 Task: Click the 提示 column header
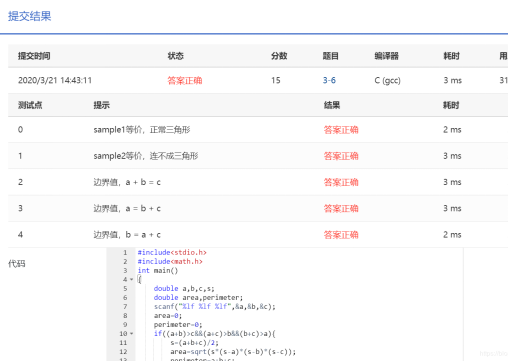click(102, 105)
